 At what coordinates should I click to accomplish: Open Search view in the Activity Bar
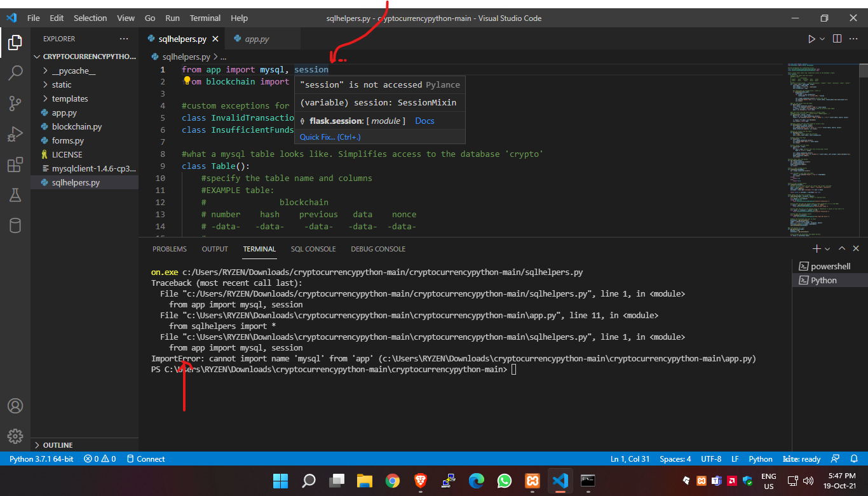pos(15,73)
